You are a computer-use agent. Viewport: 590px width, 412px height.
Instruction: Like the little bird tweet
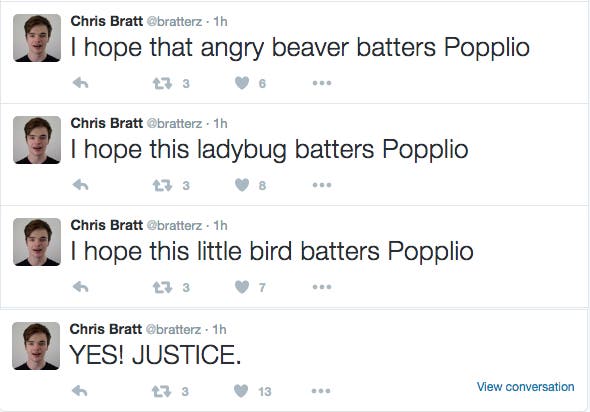click(242, 287)
